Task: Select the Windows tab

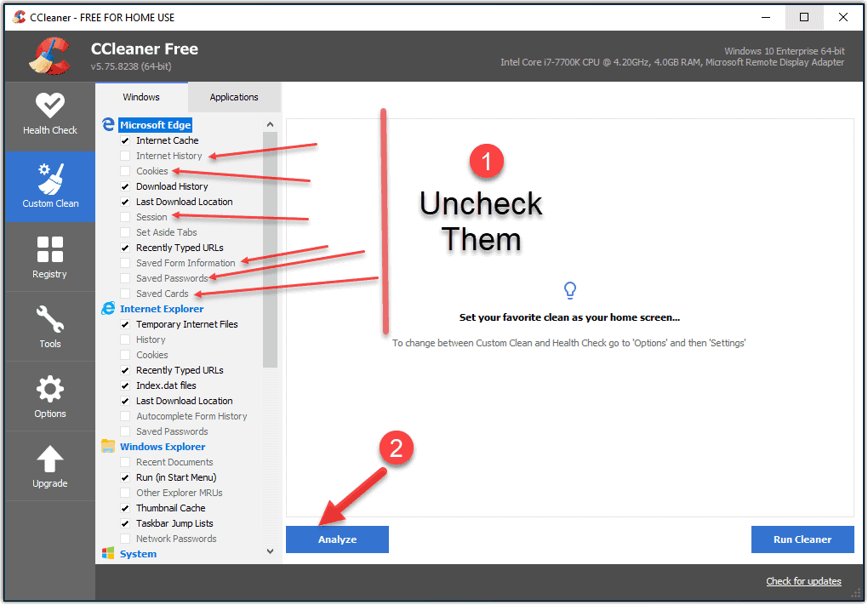Action: (141, 96)
